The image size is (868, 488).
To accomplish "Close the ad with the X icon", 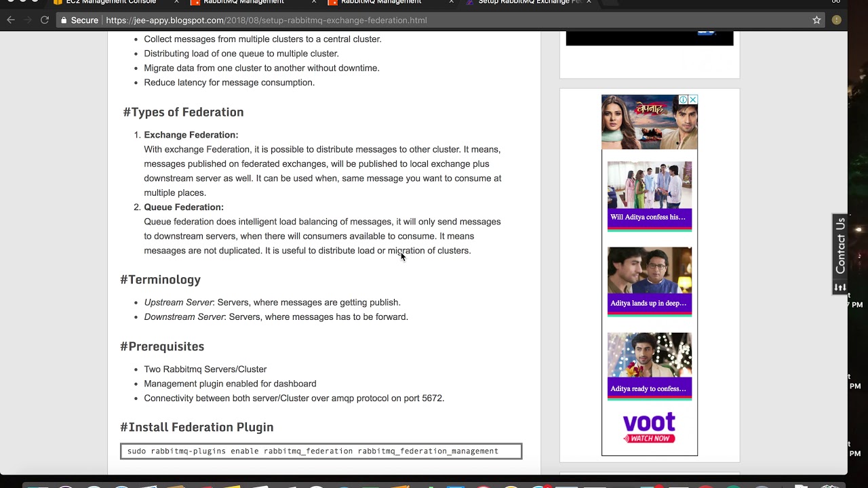I will [x=692, y=100].
